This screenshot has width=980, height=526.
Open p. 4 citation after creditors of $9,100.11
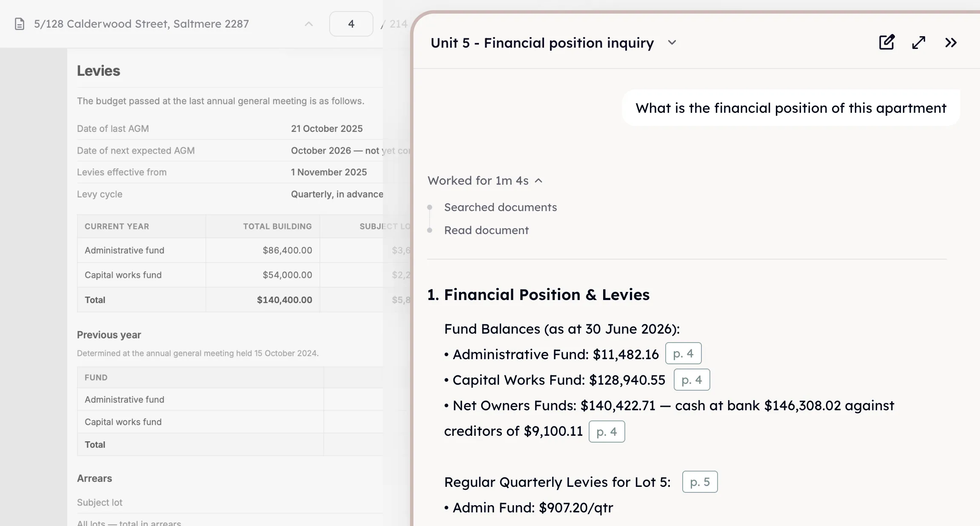click(607, 432)
